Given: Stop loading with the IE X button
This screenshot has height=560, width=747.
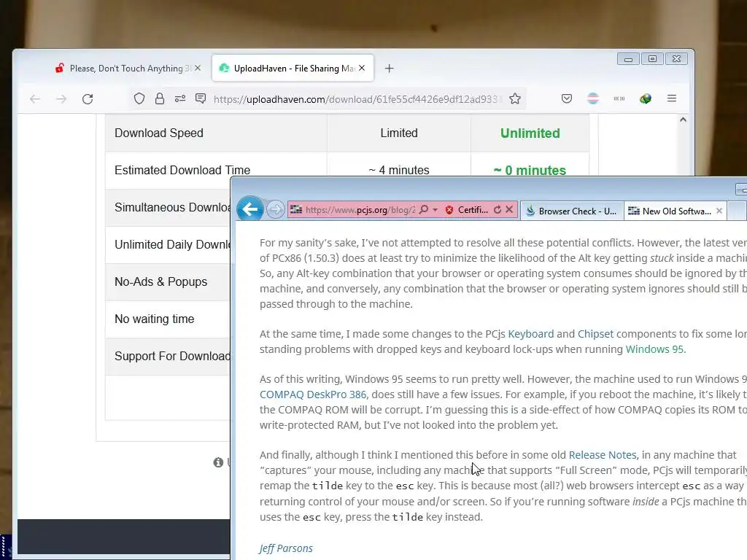Looking at the screenshot, I should pyautogui.click(x=509, y=209).
